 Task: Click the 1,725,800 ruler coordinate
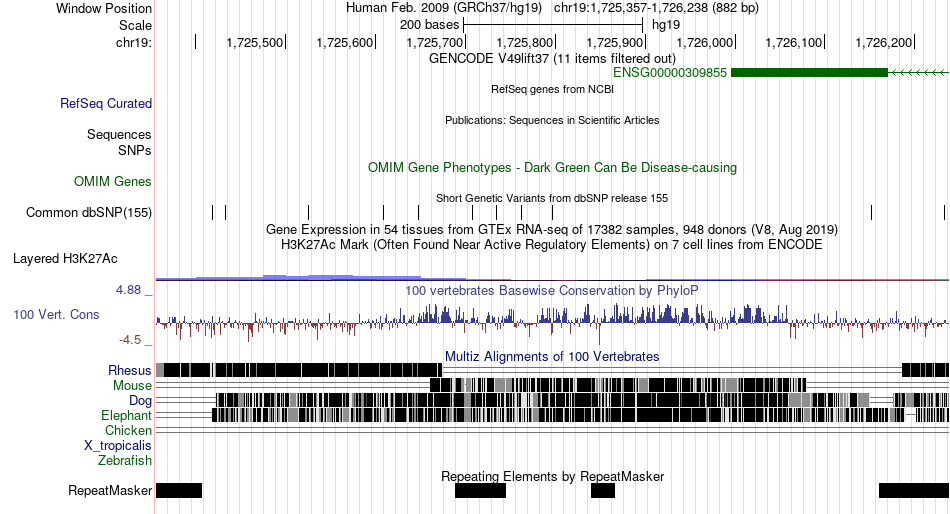tap(525, 42)
